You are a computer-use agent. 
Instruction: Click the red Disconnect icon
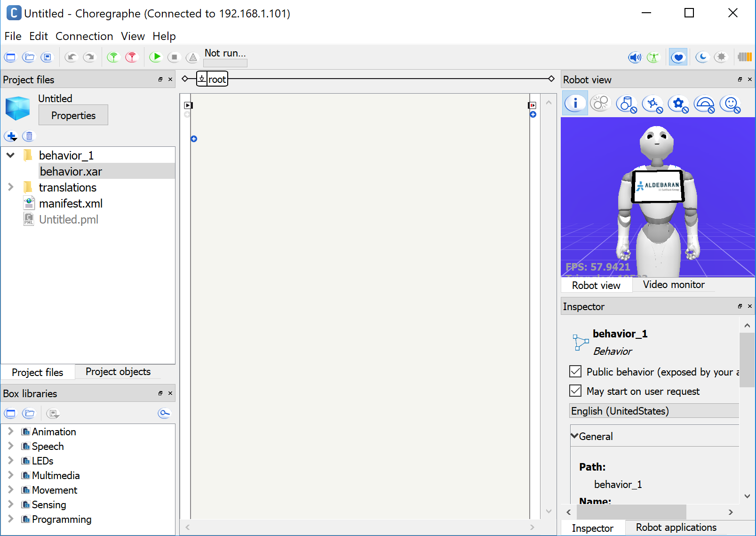[x=132, y=57]
